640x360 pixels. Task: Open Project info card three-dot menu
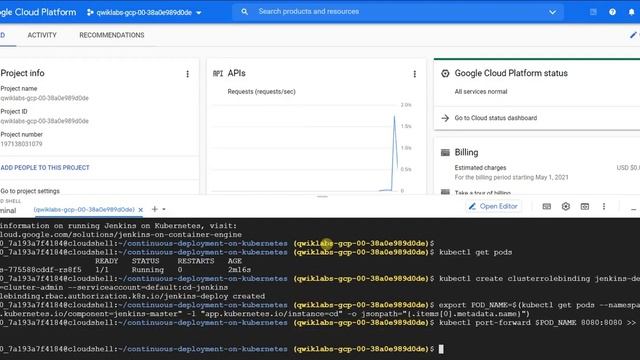pos(187,74)
